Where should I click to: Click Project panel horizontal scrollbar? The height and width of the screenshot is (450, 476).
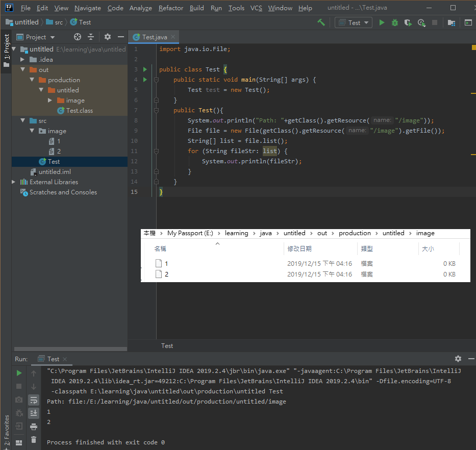tap(70, 349)
